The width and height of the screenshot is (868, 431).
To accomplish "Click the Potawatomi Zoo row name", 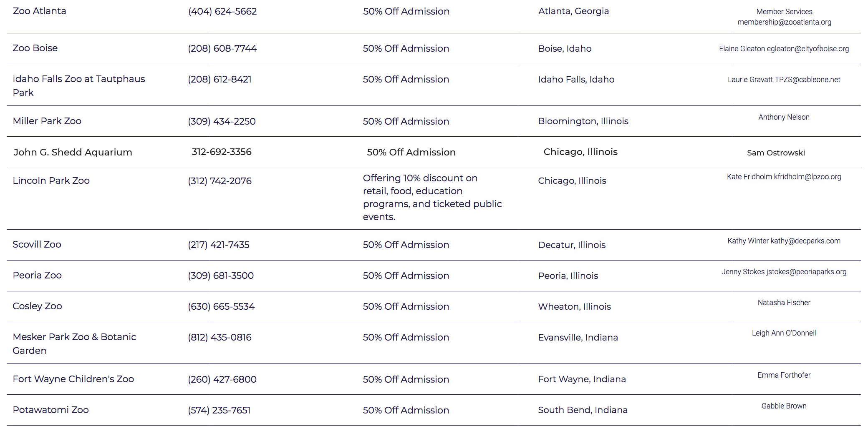I will (51, 410).
